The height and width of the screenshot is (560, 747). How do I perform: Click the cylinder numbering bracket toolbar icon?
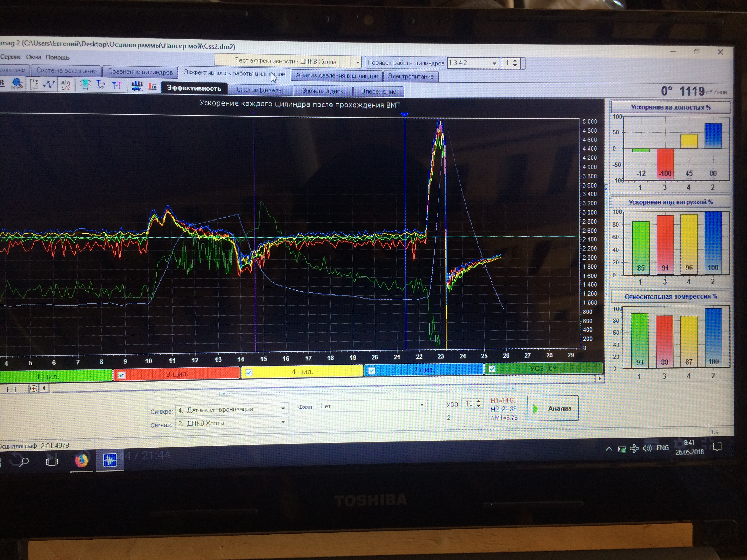click(34, 84)
